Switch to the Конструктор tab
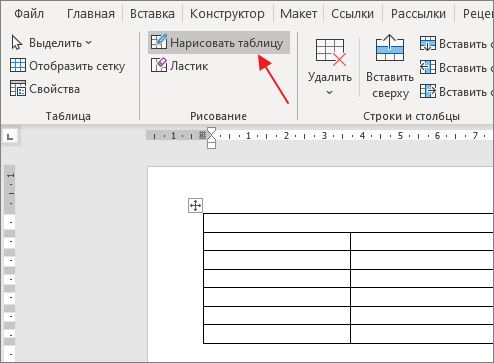This screenshot has width=494, height=363. coord(227,14)
